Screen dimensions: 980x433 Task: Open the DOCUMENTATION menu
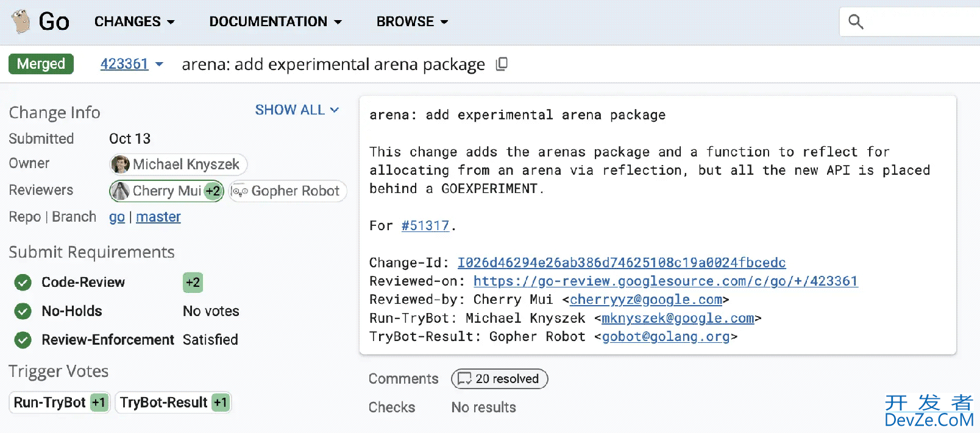click(275, 22)
